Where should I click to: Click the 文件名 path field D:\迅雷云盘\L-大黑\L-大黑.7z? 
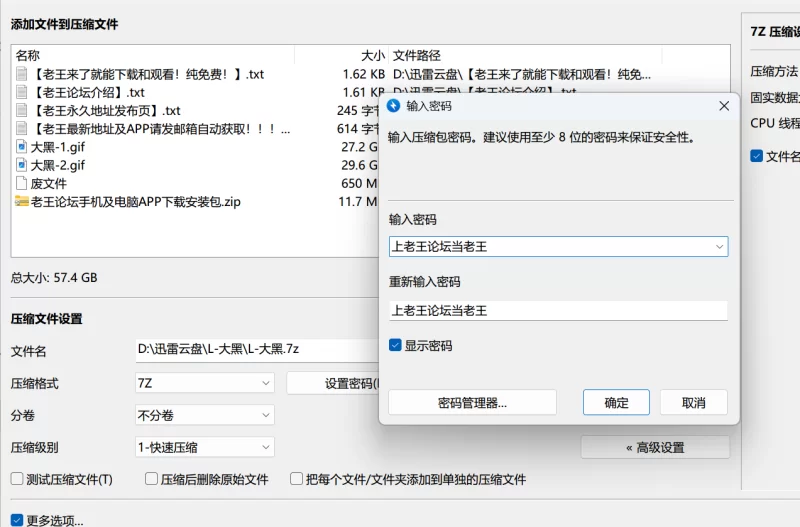[258, 350]
